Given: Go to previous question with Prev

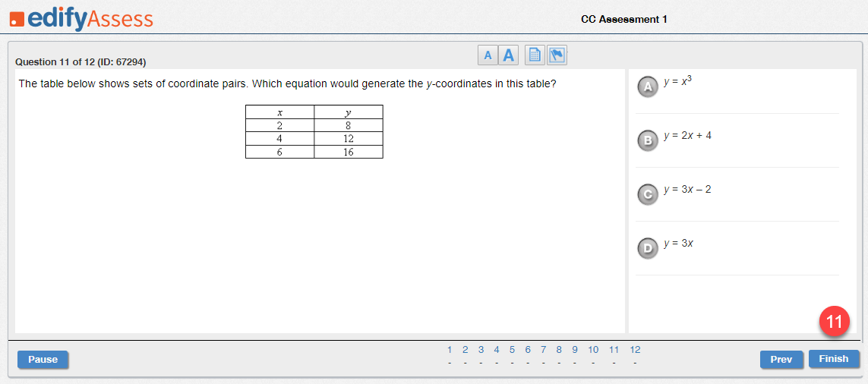Looking at the screenshot, I should 781,359.
